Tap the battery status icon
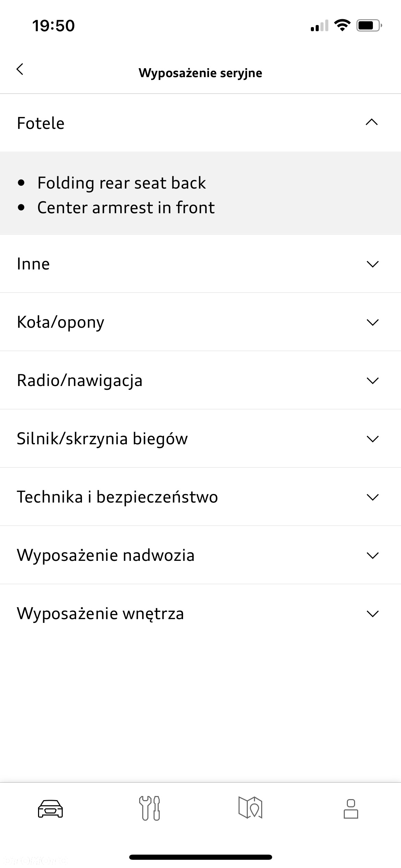The width and height of the screenshot is (401, 868). (x=369, y=25)
